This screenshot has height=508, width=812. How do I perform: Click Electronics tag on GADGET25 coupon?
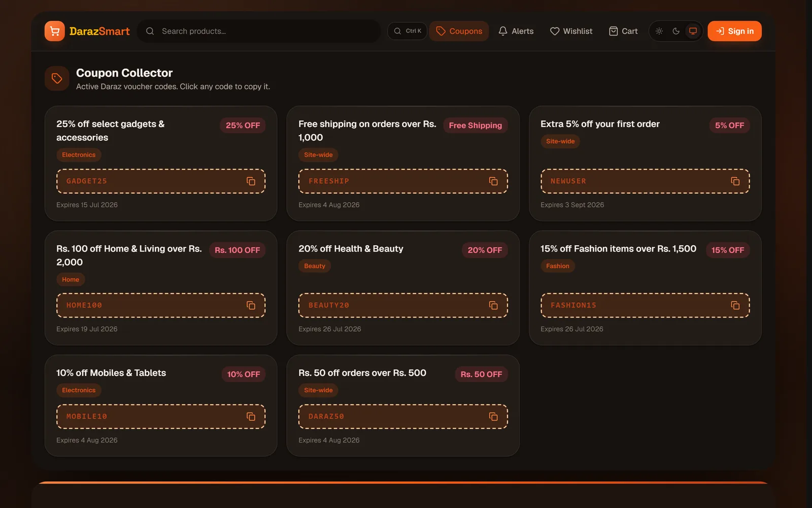(x=79, y=155)
